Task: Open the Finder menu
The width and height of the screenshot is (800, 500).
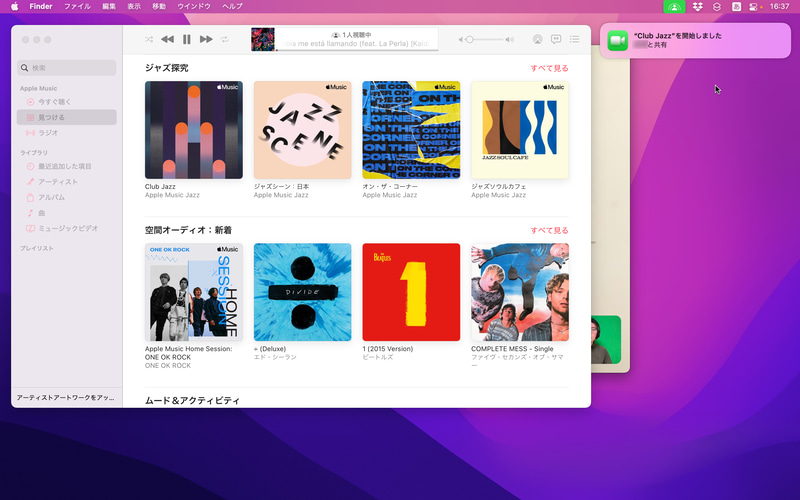Action: (x=41, y=7)
